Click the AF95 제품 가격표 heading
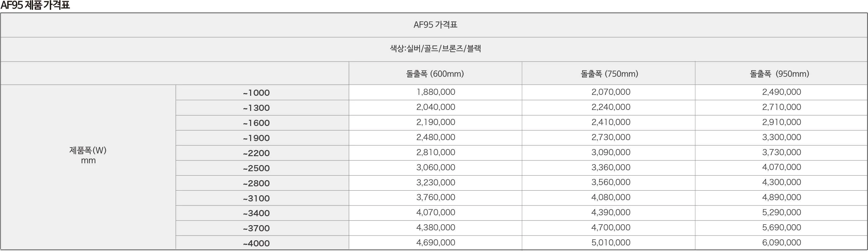Viewport: 868px width, 251px height. coord(35,6)
